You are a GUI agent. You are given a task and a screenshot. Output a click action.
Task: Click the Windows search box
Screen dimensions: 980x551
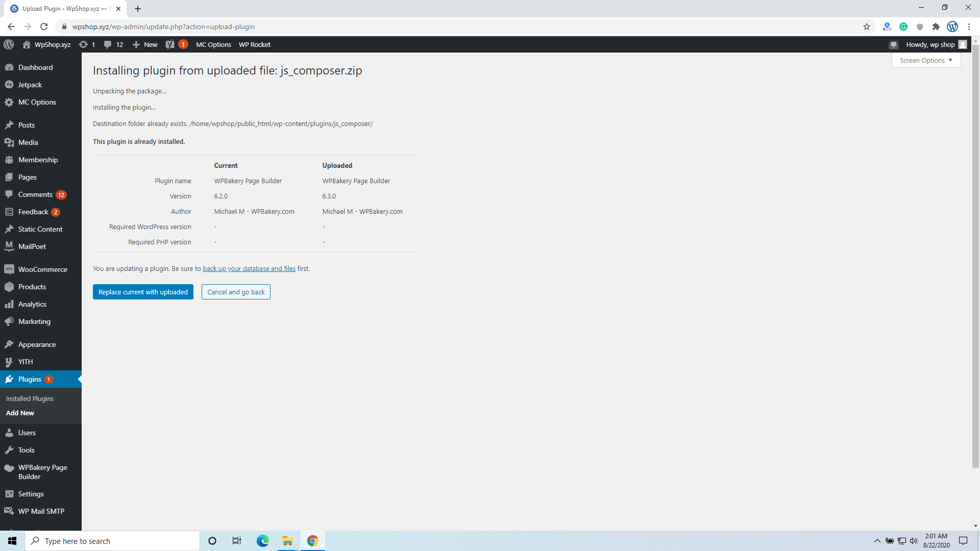(112, 541)
